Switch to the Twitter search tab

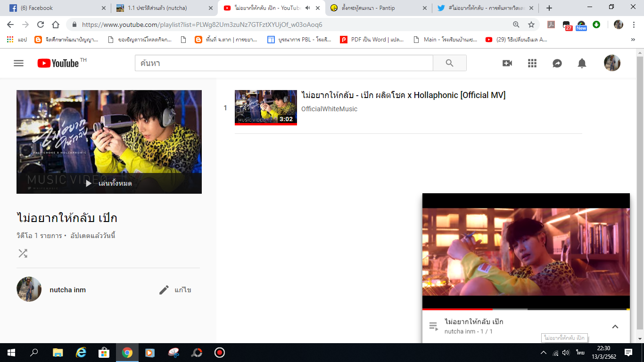tap(486, 8)
